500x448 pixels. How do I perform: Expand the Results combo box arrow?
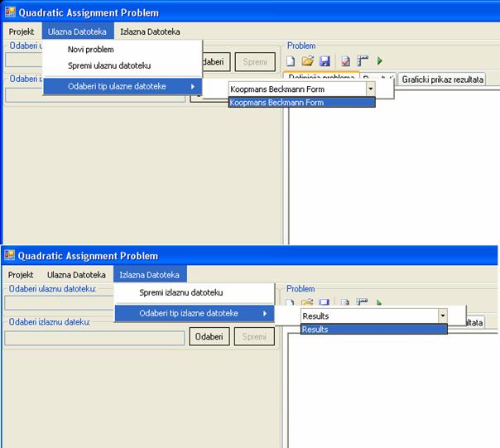pyautogui.click(x=443, y=316)
